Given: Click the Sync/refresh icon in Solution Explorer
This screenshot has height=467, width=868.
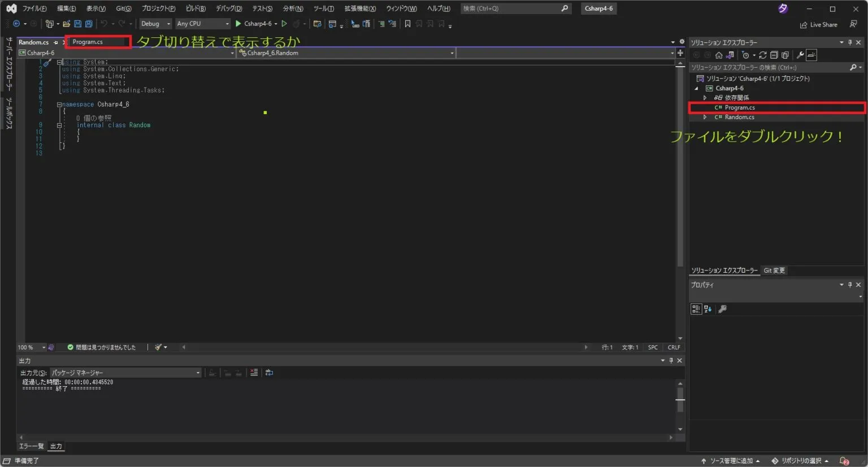Looking at the screenshot, I should tap(763, 55).
